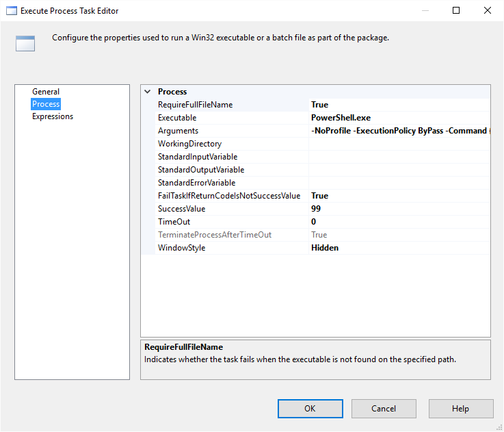Edit the PowerShell.exe executable value
The width and height of the screenshot is (504, 432).
399,118
